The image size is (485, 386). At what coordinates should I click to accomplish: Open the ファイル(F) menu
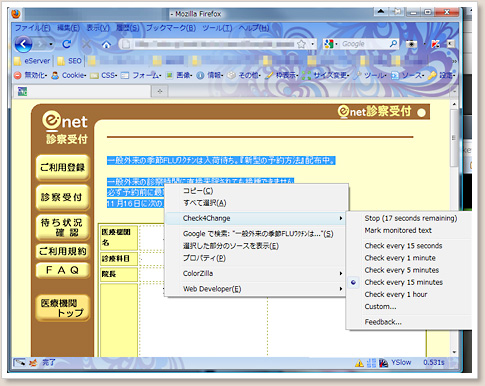coord(32,28)
